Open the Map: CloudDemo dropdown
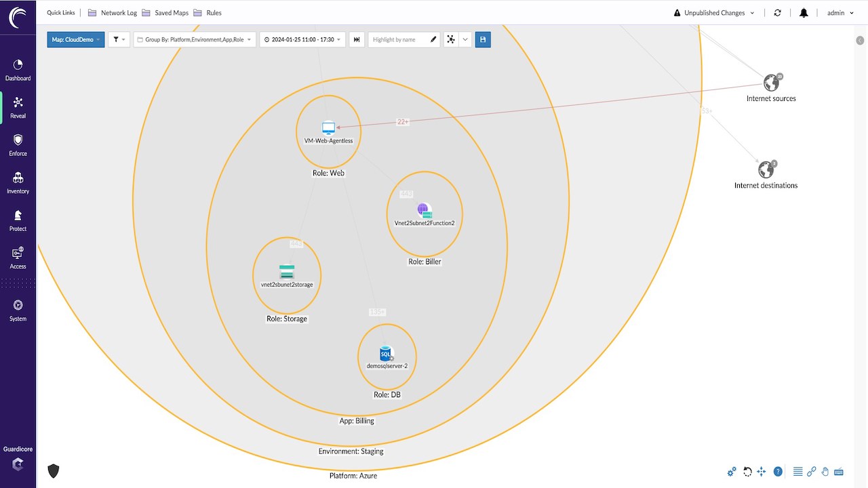The image size is (868, 488). click(76, 39)
